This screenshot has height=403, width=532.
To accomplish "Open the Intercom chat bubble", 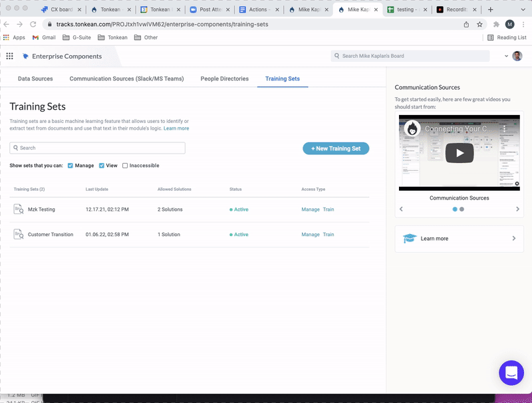I will tap(511, 373).
